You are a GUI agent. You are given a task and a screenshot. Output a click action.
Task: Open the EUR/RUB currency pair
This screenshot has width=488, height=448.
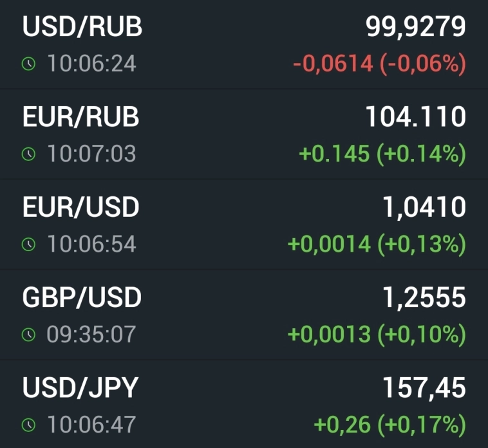pos(81,117)
